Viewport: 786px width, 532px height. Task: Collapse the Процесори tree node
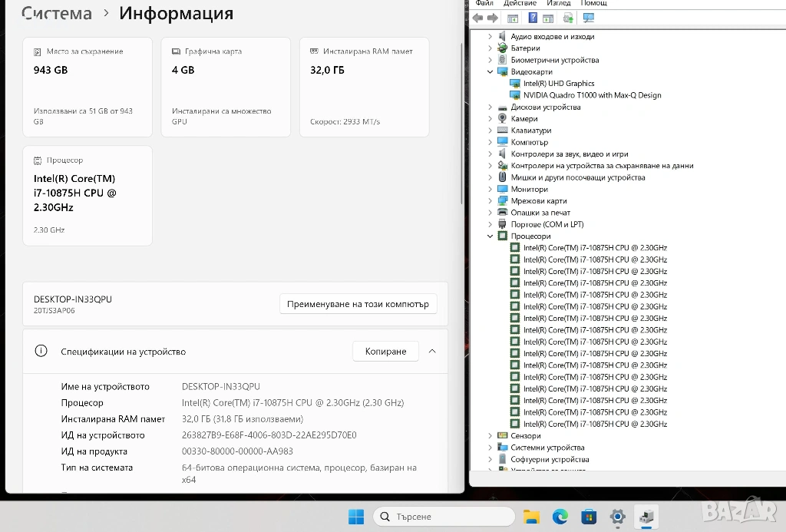pos(490,236)
